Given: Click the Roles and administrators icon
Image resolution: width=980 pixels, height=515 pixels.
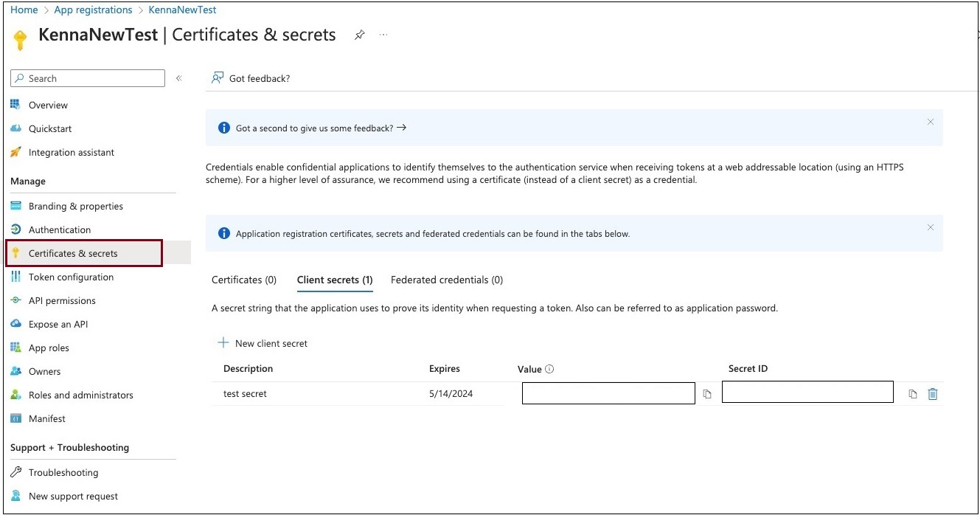Looking at the screenshot, I should (16, 395).
